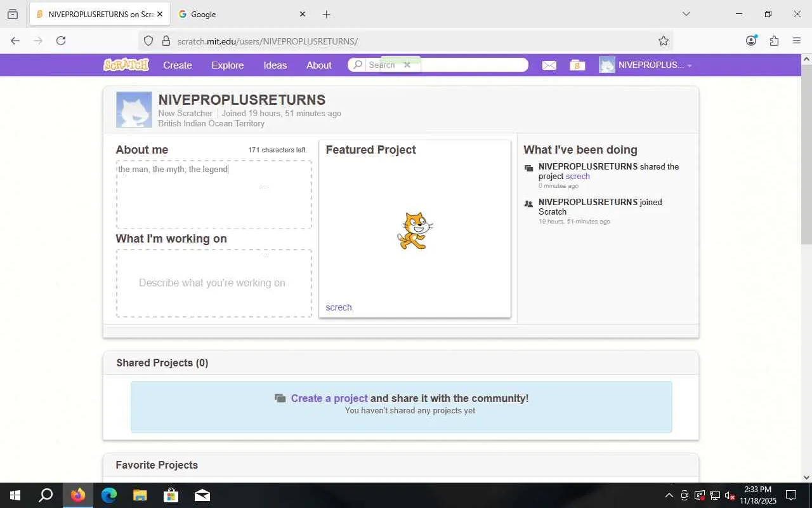This screenshot has height=508, width=812.
Task: Open File Explorer from the taskbar
Action: click(x=140, y=495)
